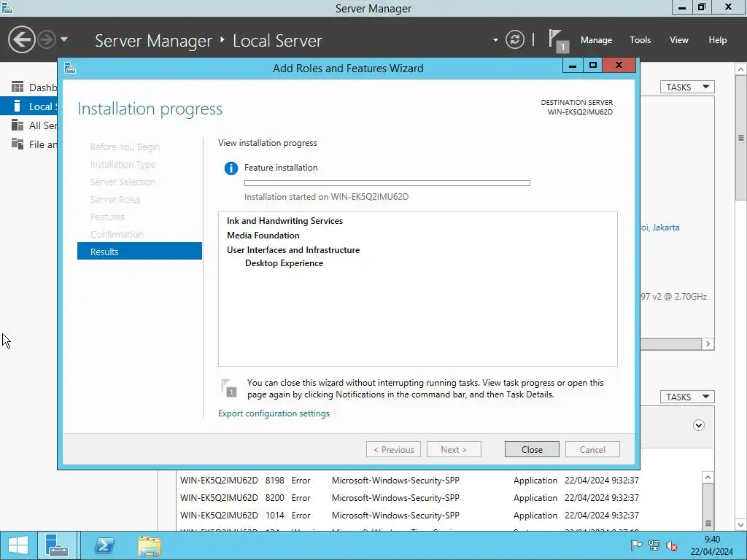
Task: Click the Jakarta time zone link
Action: point(659,227)
